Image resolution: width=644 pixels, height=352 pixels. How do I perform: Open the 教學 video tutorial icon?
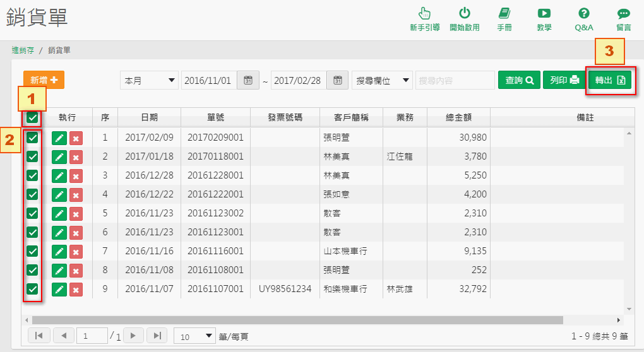point(544,19)
